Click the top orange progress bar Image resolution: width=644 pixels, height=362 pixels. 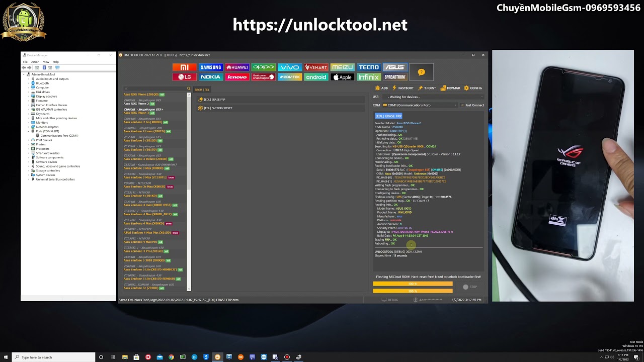[x=413, y=284]
